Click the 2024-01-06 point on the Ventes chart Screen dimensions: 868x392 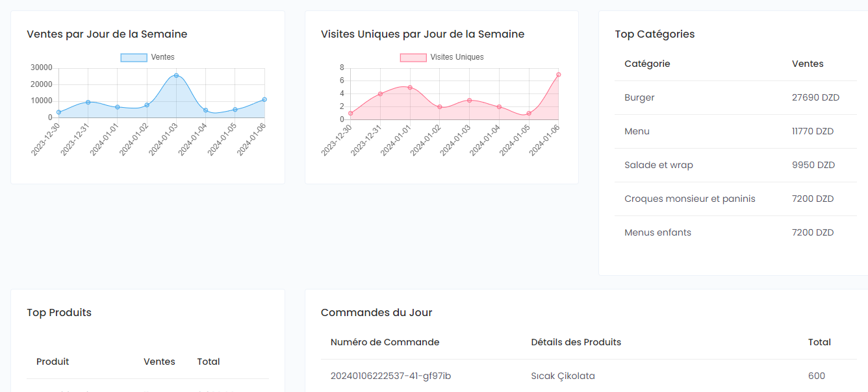(264, 99)
